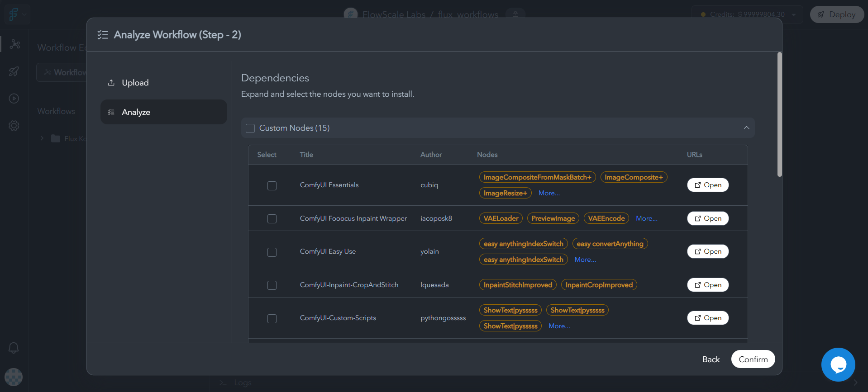Viewport: 868px width, 392px height.
Task: Open the settings gear in sidebar
Action: [x=14, y=126]
